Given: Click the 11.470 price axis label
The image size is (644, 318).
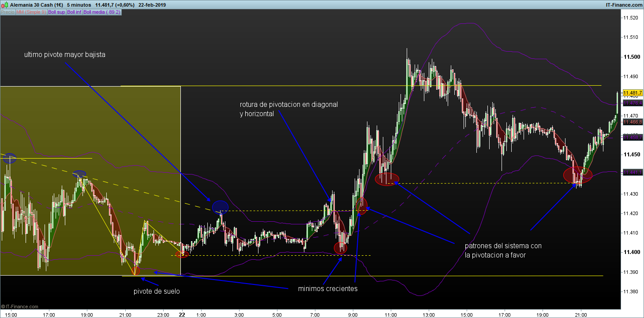Looking at the screenshot, I should coord(630,116).
